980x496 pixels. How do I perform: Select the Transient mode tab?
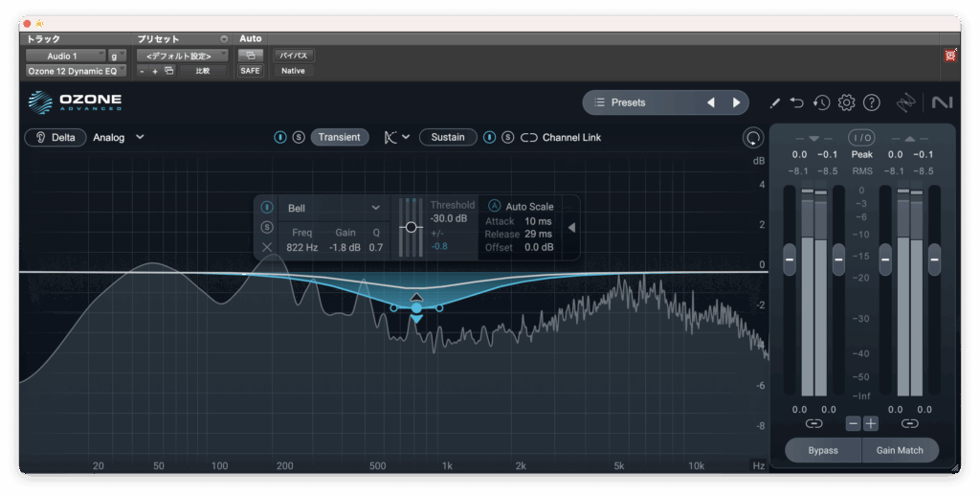(x=340, y=137)
